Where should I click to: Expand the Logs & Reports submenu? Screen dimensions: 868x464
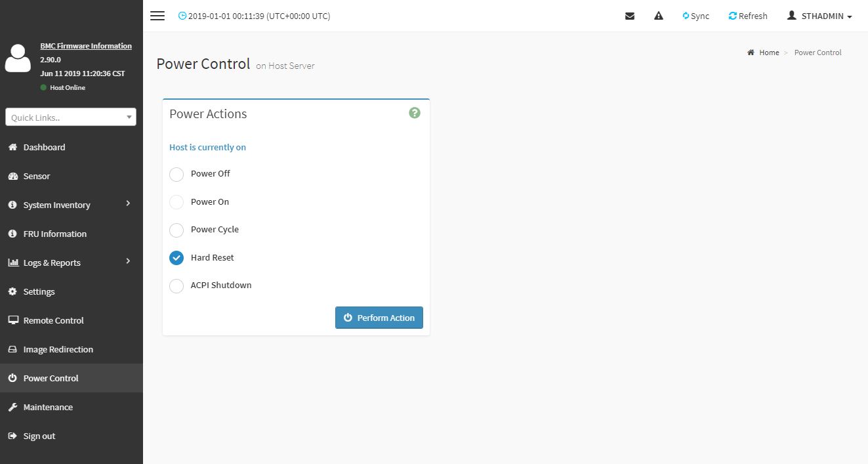coord(128,262)
